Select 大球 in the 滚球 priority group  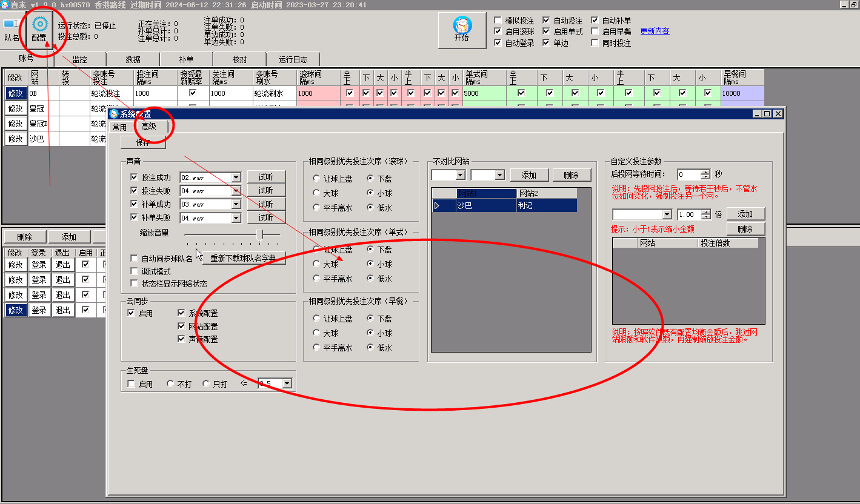(x=316, y=193)
